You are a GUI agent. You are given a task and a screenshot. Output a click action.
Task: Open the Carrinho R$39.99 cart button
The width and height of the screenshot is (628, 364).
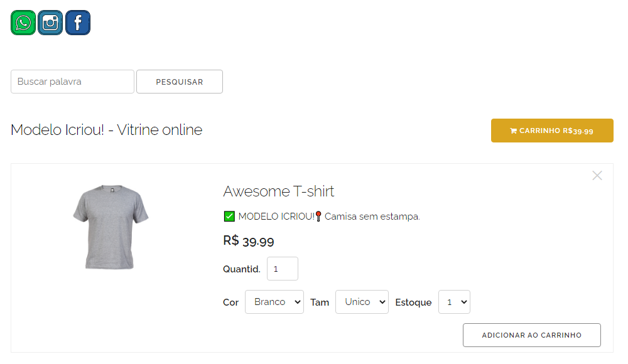pos(552,131)
